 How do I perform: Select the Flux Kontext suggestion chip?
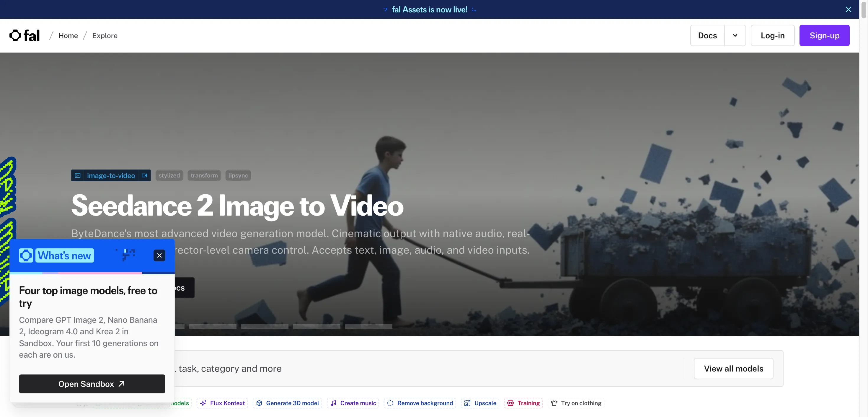point(222,403)
